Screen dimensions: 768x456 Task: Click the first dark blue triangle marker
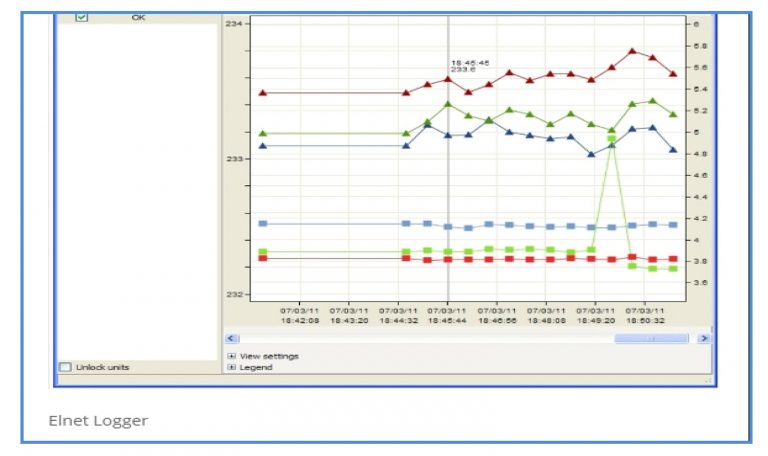coord(263,146)
